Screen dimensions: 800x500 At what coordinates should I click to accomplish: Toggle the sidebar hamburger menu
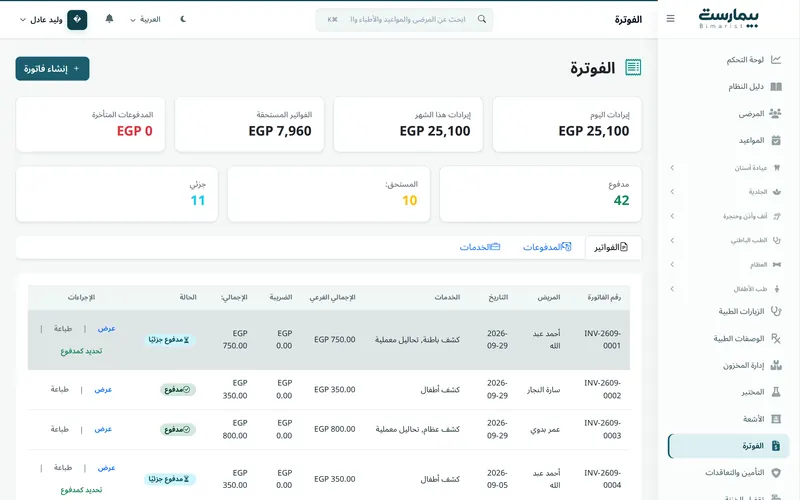[670, 19]
